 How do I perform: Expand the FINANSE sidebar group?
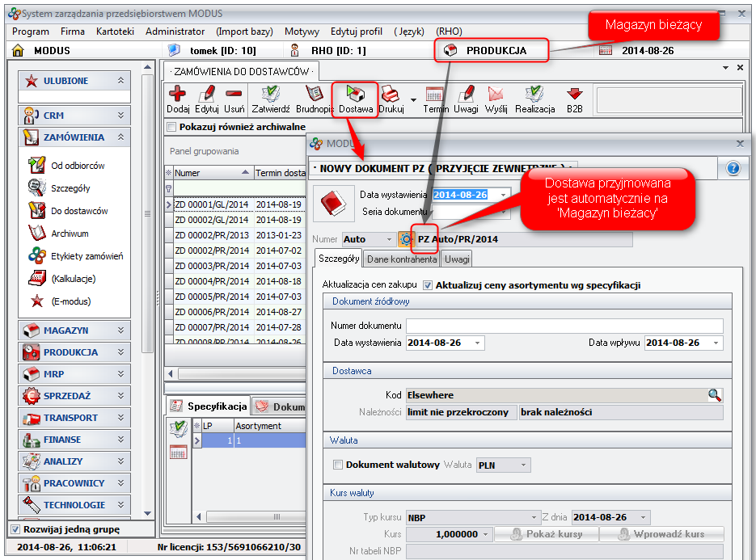121,439
